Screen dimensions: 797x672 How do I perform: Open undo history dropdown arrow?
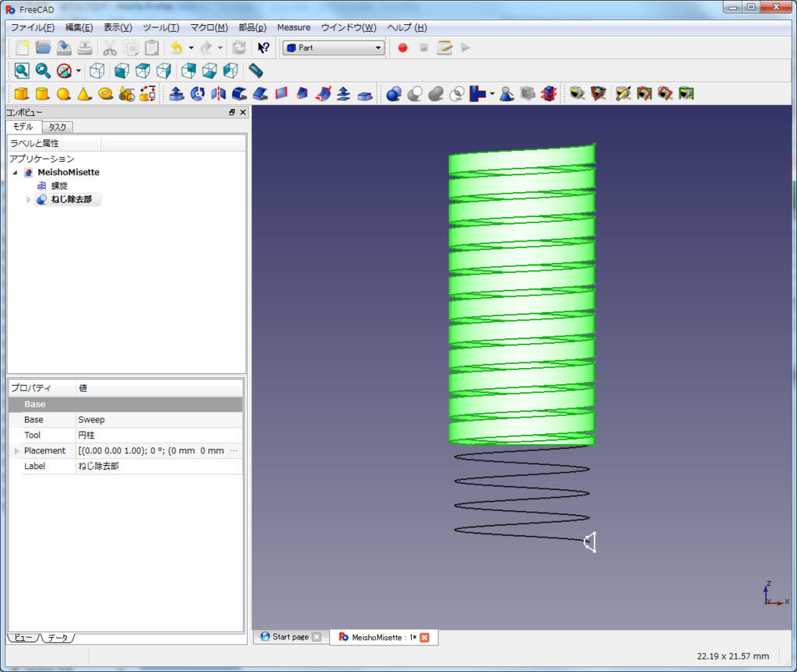tap(191, 47)
